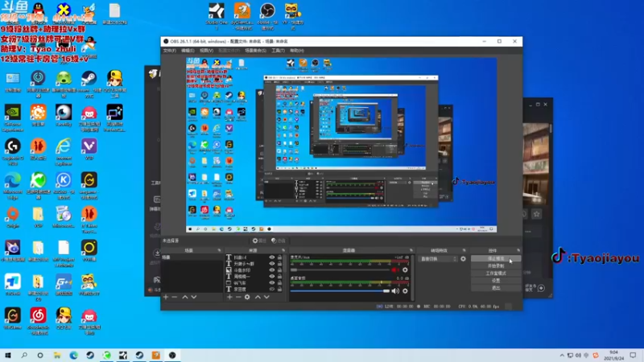Open File Explorer from the taskbar
The image size is (644, 362).
57,355
